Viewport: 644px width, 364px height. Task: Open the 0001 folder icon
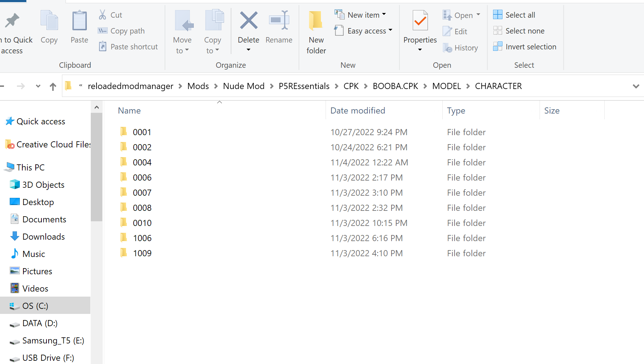pos(124,132)
